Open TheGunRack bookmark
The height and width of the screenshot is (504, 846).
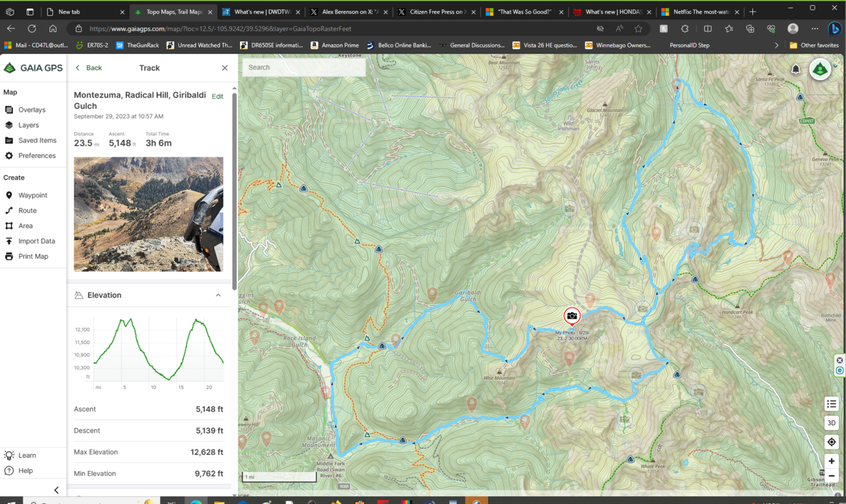click(x=137, y=46)
